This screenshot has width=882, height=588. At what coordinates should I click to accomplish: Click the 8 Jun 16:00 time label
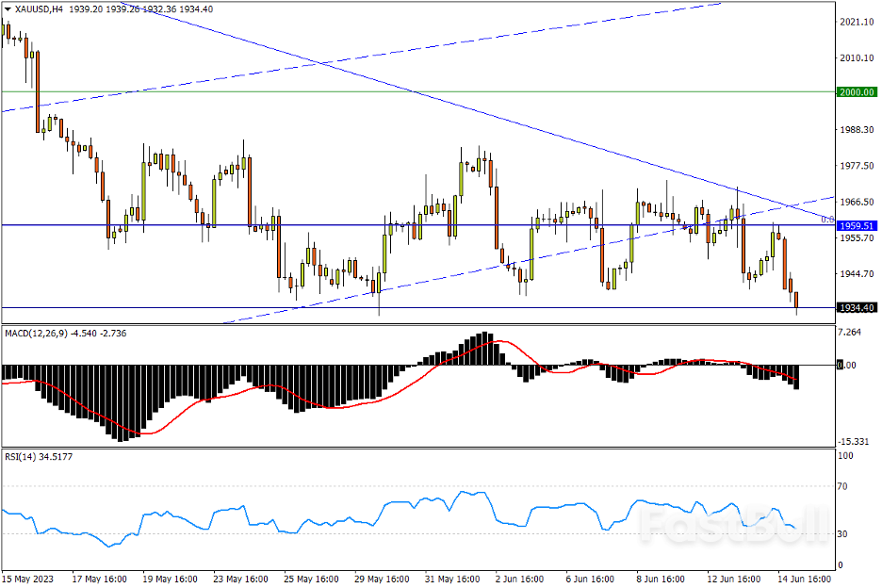tap(661, 579)
